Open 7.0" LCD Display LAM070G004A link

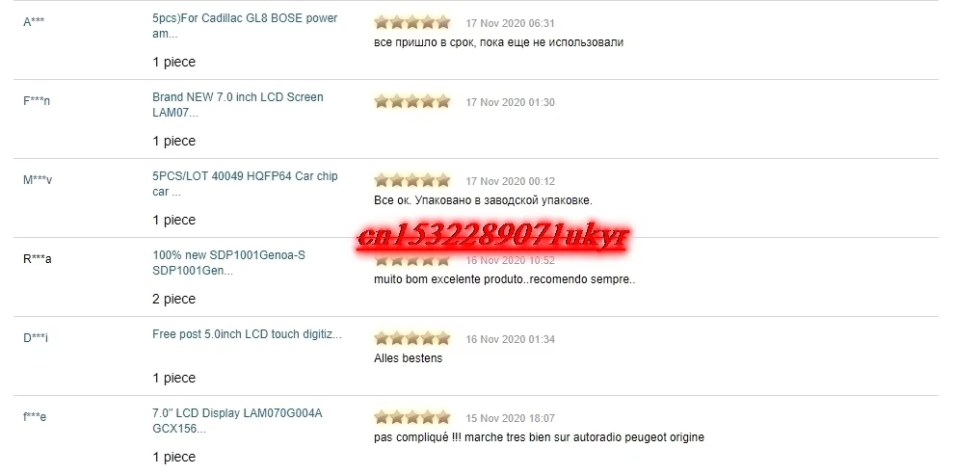pos(237,421)
